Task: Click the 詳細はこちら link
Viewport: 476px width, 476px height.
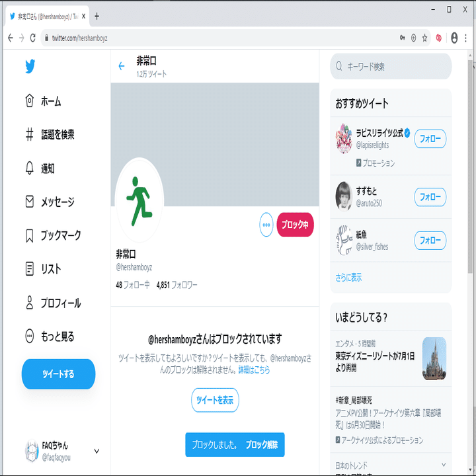Action: pyautogui.click(x=254, y=370)
